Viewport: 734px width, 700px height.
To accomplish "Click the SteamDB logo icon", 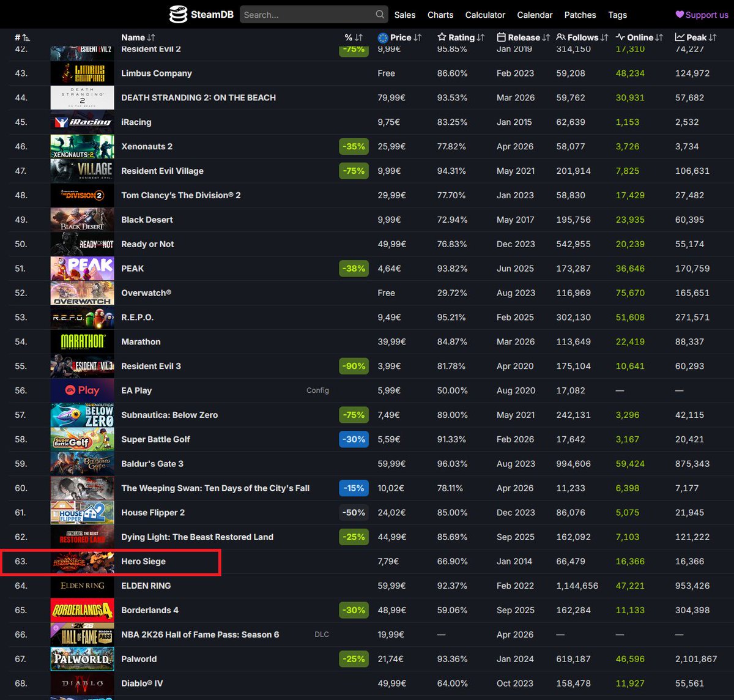I will [x=178, y=14].
